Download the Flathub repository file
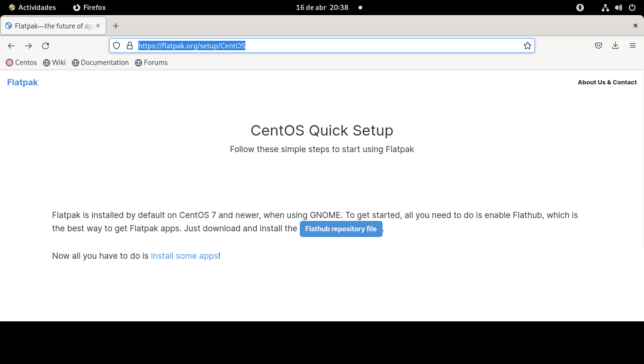Viewport: 644px width, 364px height. [341, 228]
